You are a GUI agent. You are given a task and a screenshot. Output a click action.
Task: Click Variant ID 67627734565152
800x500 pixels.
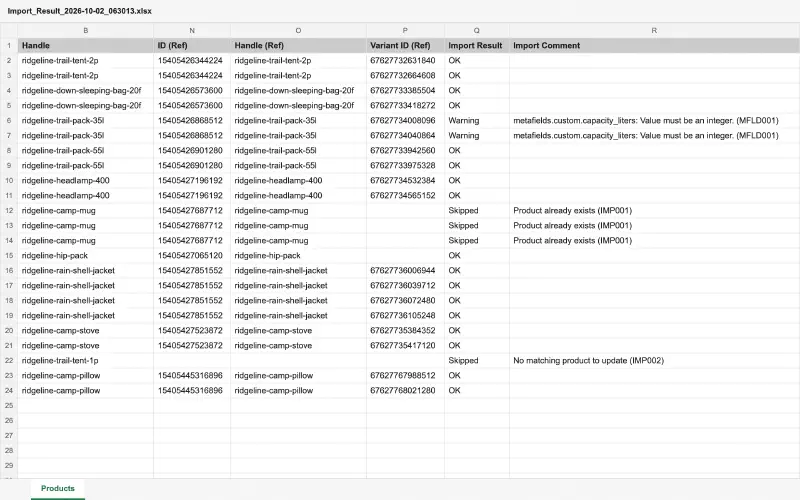point(403,195)
